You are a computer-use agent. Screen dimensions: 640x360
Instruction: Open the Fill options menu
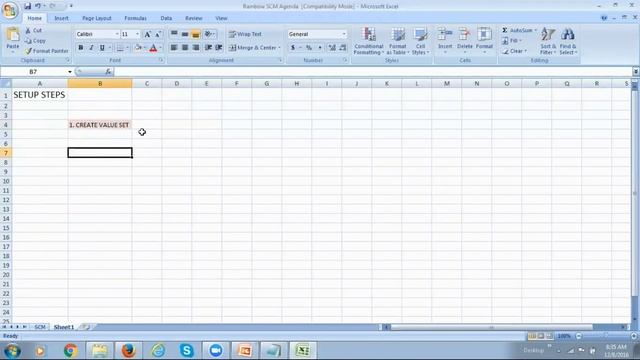click(512, 41)
